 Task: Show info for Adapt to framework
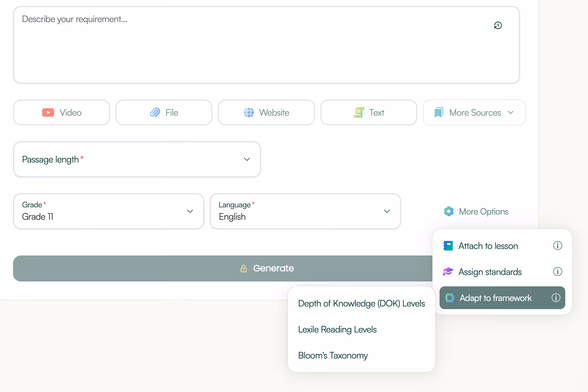[x=556, y=297]
